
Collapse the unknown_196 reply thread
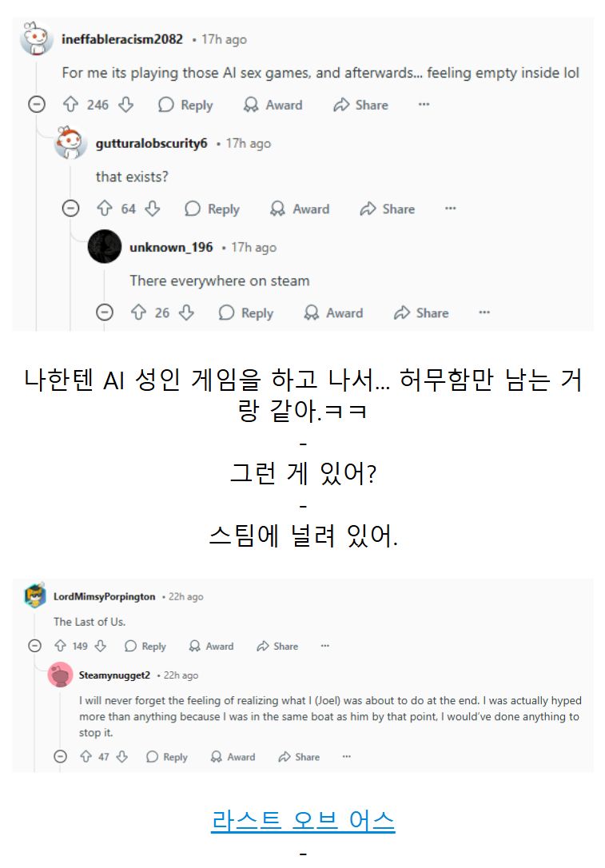(x=105, y=313)
